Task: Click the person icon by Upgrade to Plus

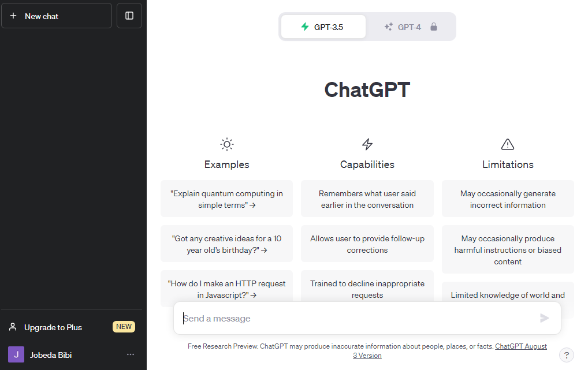Action: [x=13, y=327]
